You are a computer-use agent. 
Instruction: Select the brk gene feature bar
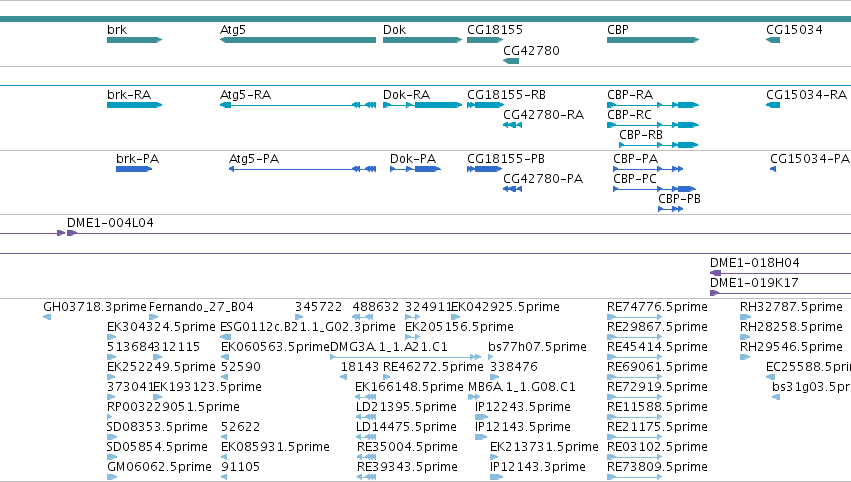pos(135,40)
